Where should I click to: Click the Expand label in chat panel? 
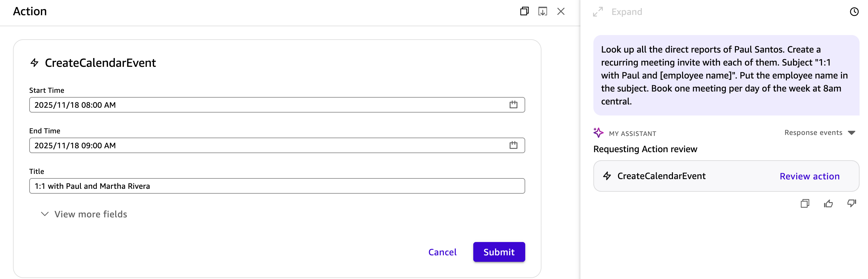626,12
